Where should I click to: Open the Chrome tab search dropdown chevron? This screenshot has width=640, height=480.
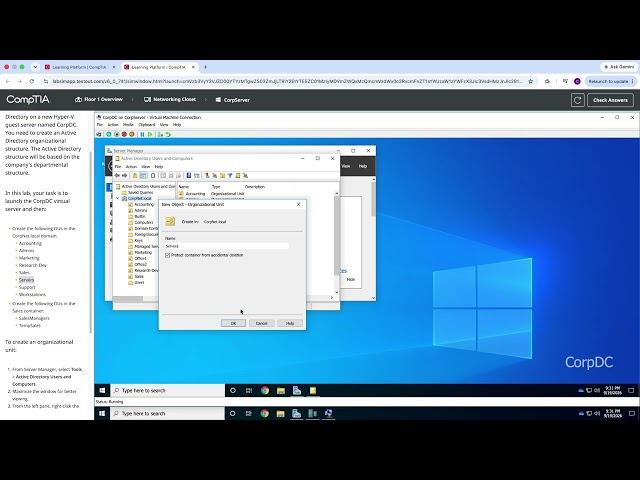[x=35, y=67]
